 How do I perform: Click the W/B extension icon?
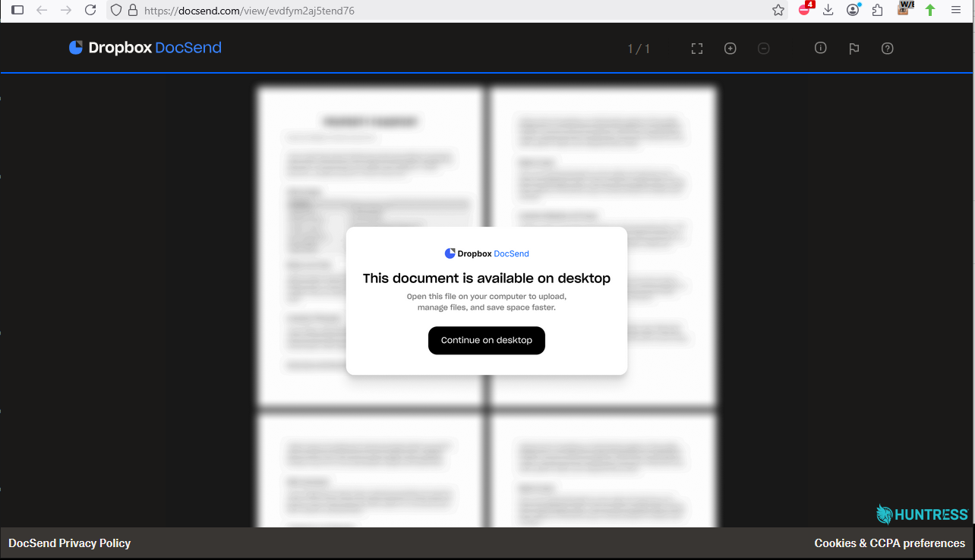[905, 9]
